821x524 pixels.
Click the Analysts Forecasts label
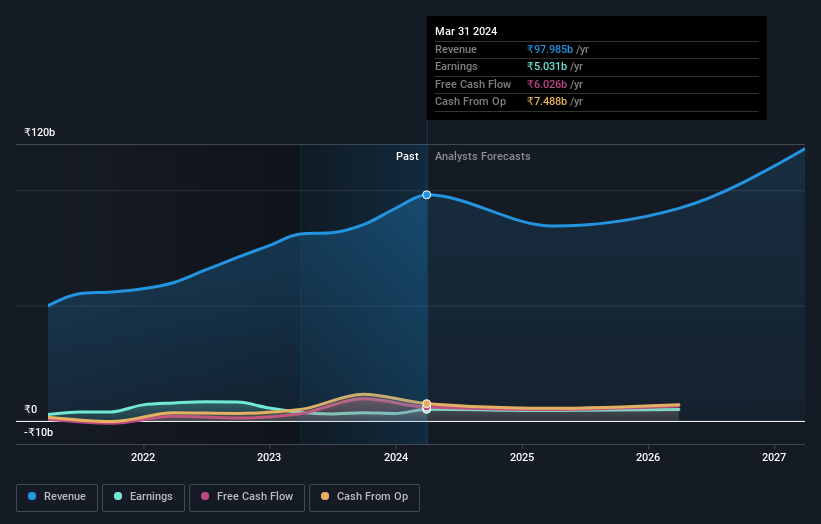tap(482, 157)
